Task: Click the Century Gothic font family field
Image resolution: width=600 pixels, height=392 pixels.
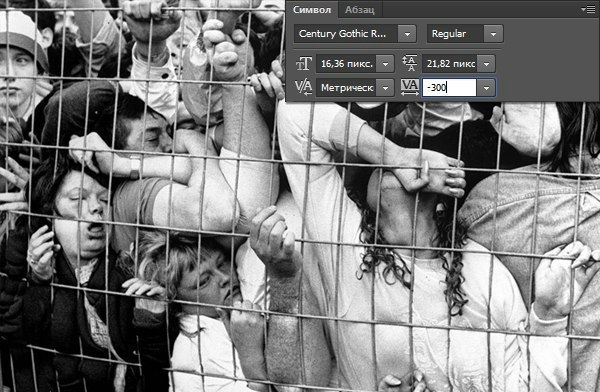Action: coord(346,34)
